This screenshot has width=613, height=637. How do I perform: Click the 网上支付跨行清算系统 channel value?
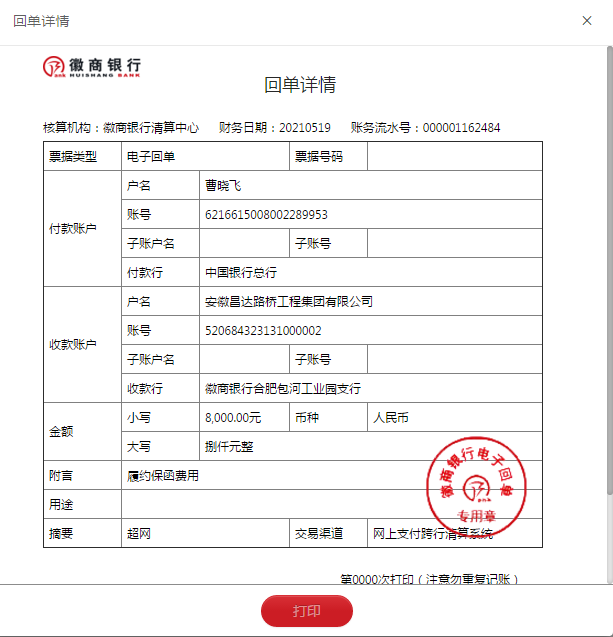pyautogui.click(x=433, y=534)
